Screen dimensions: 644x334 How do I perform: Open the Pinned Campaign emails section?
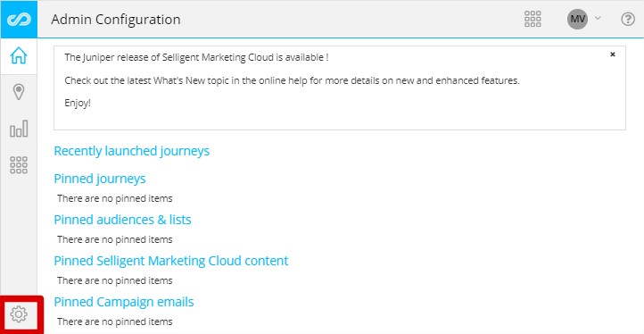124,302
